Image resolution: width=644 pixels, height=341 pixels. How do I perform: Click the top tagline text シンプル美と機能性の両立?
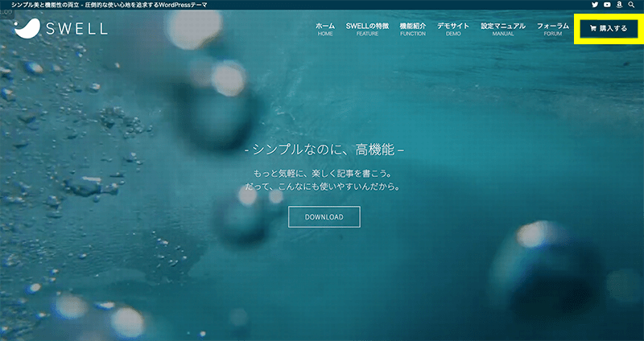(45, 5)
